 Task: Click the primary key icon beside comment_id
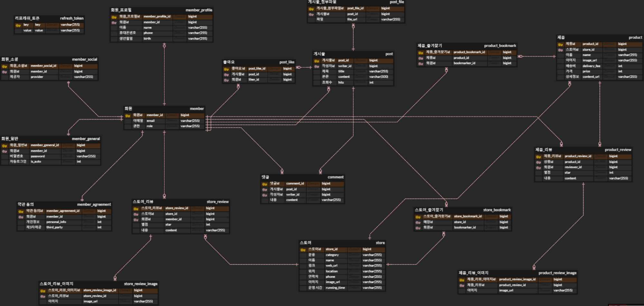click(x=265, y=184)
